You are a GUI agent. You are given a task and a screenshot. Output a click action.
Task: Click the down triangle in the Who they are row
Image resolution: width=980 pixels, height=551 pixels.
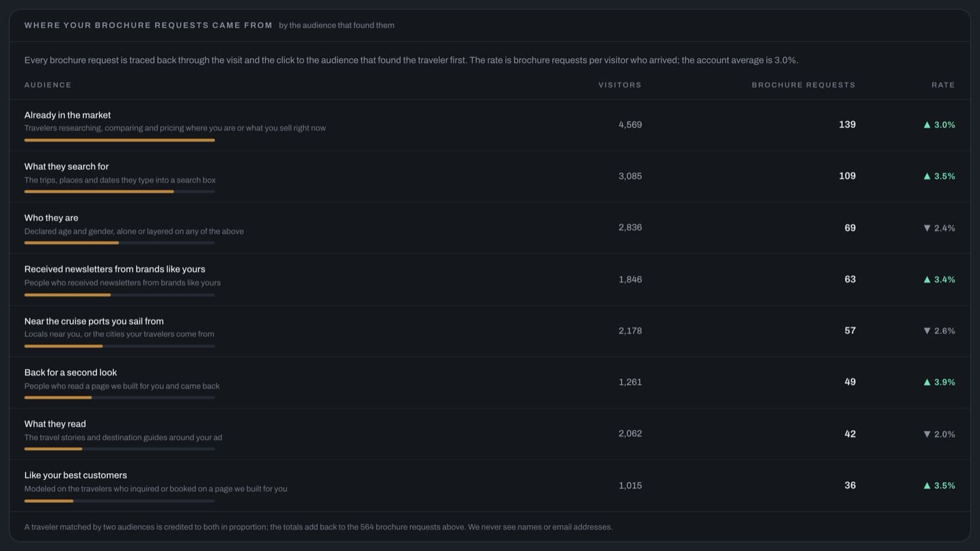(927, 228)
